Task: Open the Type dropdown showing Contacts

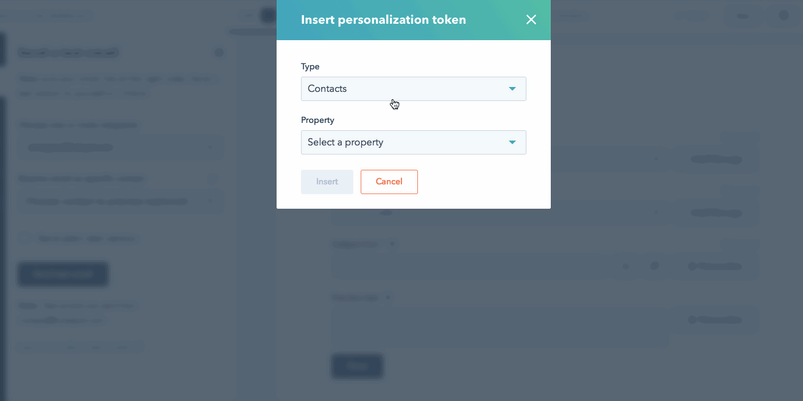Action: [x=413, y=89]
